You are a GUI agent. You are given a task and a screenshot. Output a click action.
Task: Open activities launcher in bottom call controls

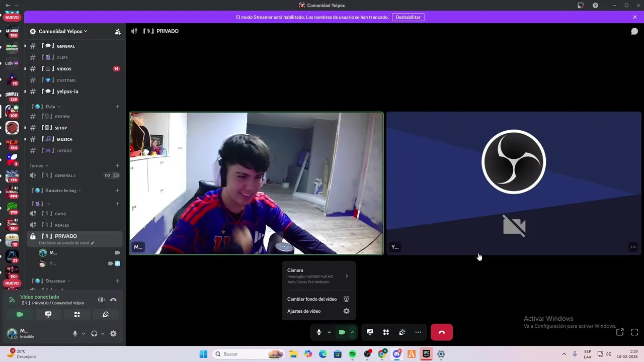click(386, 332)
